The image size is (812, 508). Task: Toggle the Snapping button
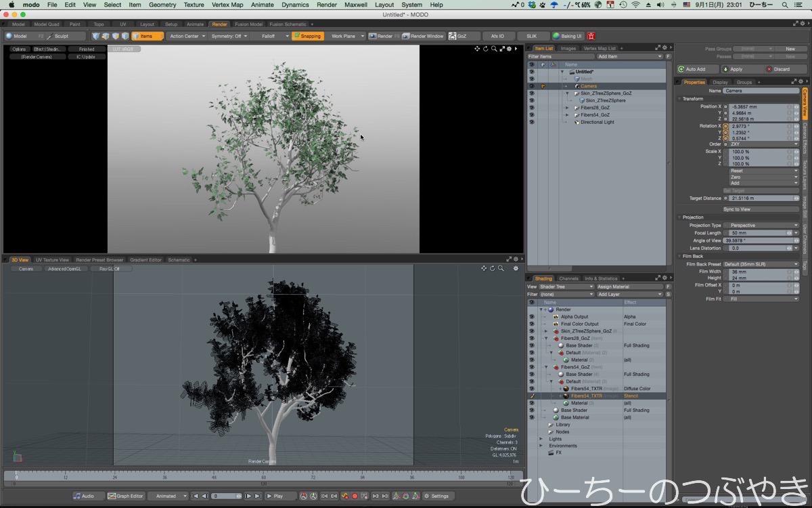[x=307, y=36]
